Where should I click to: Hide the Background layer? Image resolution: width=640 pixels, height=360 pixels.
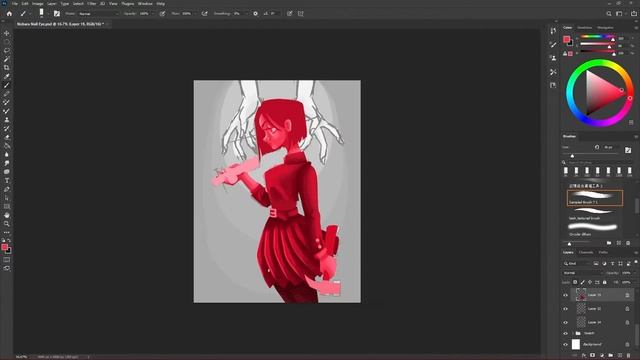tap(565, 344)
